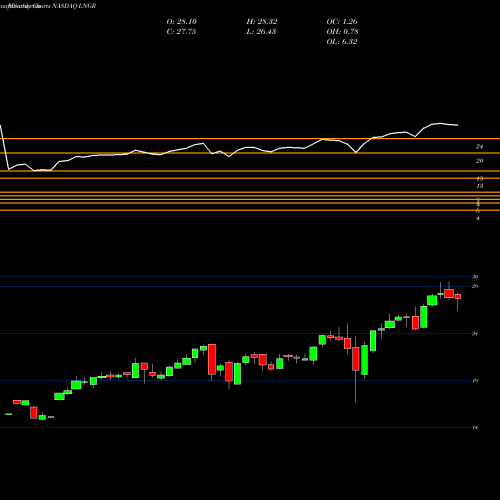
Task: Click the low value L: 26.43
Action: 261,32
